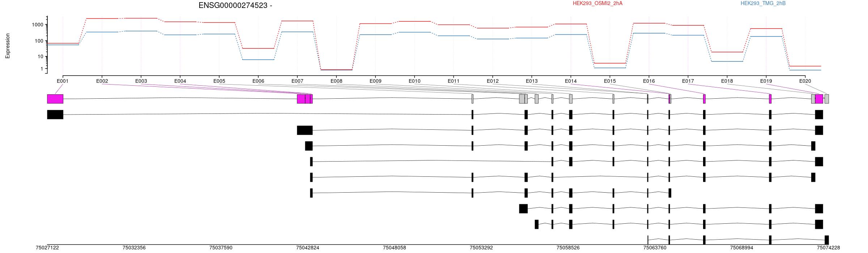Click the red expression segment above E008
The image size is (868, 253).
336,69
